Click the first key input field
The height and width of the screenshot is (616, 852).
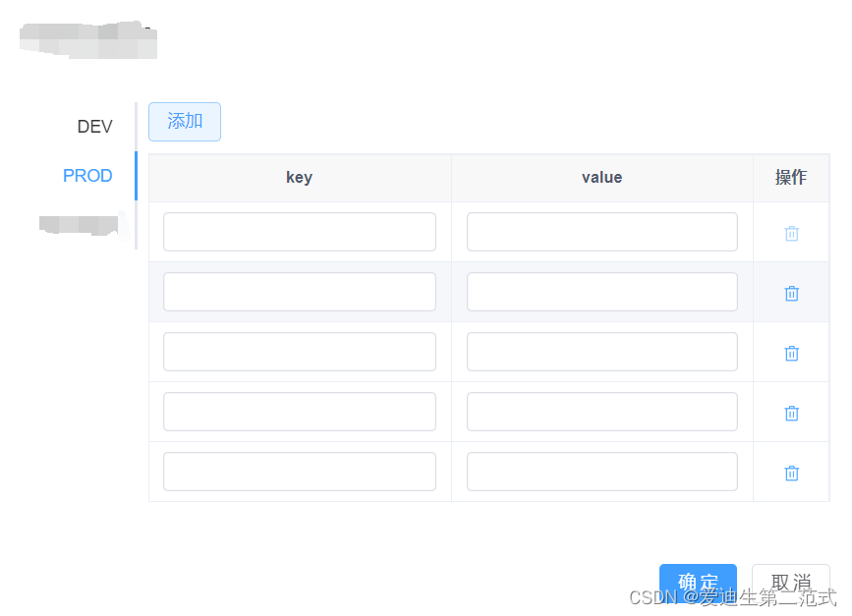click(x=299, y=232)
